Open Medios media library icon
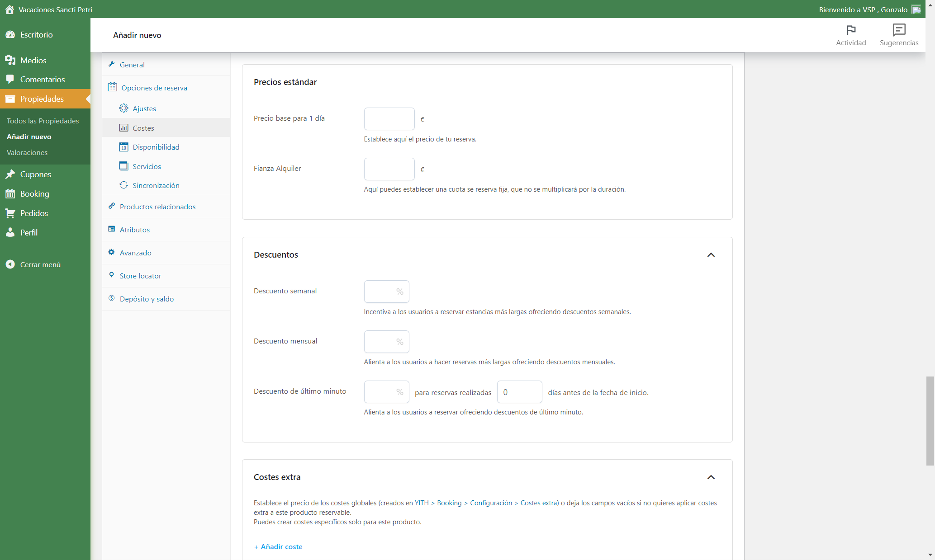The width and height of the screenshot is (935, 560). (x=10, y=60)
